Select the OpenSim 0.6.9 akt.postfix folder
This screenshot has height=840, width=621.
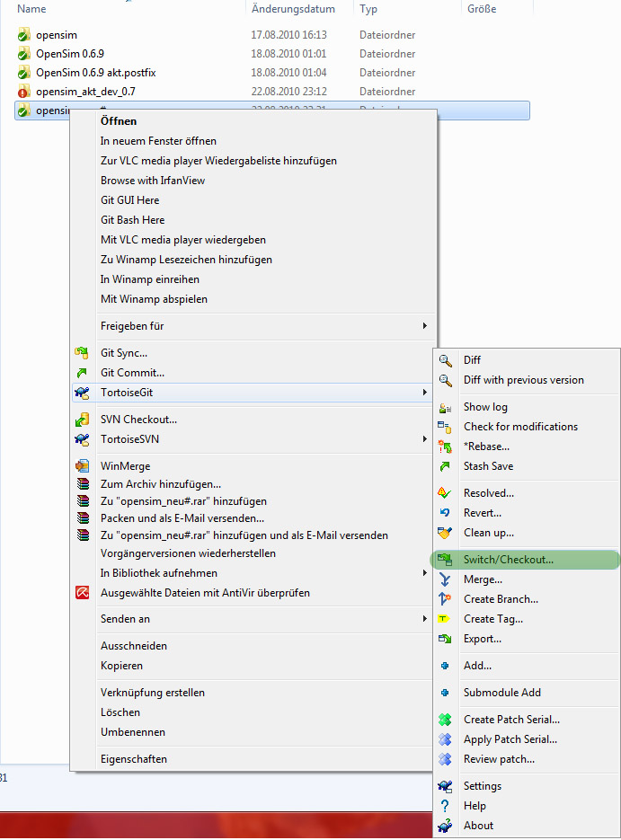pyautogui.click(x=271, y=73)
